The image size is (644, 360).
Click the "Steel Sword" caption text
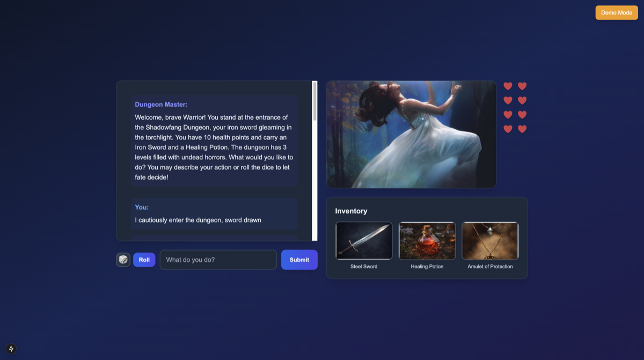click(364, 267)
